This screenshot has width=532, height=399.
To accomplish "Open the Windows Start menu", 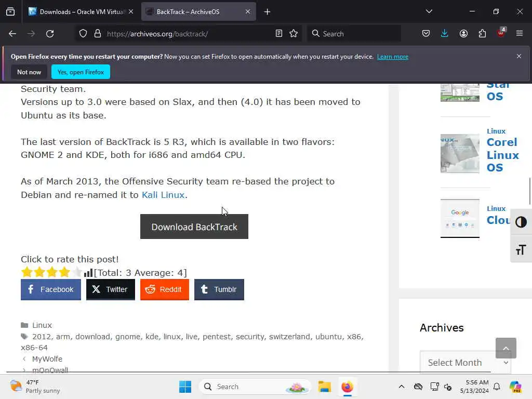I will pyautogui.click(x=185, y=387).
